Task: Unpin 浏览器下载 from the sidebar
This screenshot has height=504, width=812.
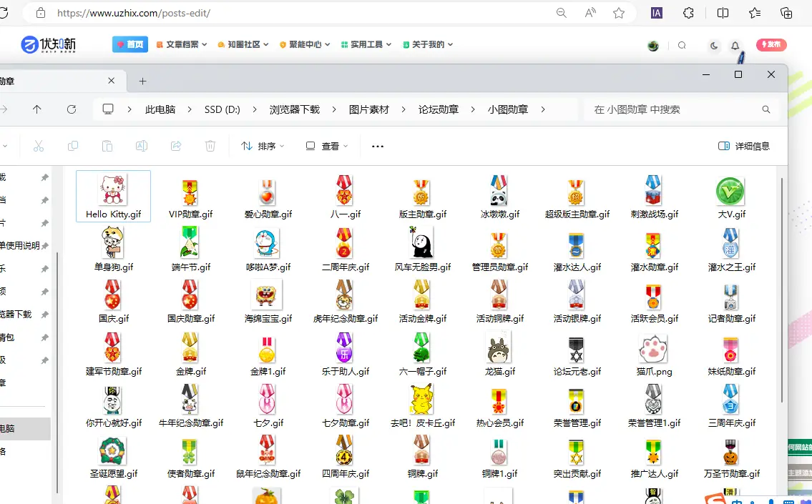Action: tap(44, 313)
